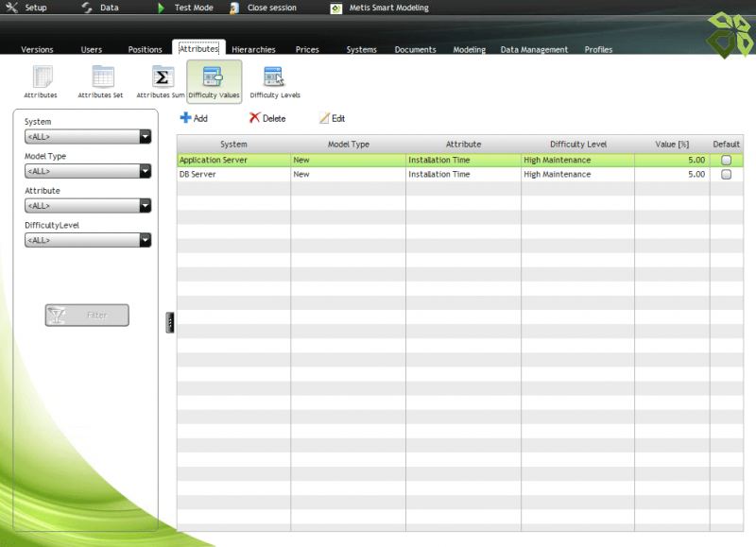
Task: Open the Attributes icon in toolbar
Action: tap(41, 77)
